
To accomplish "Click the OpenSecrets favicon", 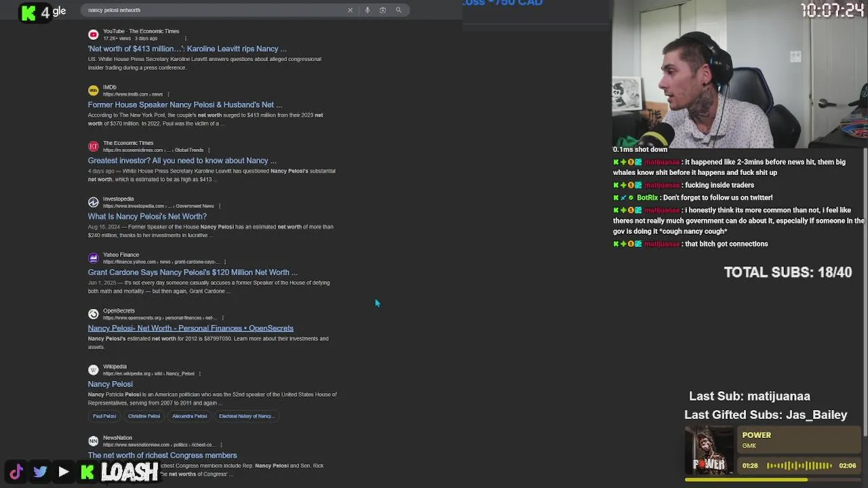I will pyautogui.click(x=94, y=314).
